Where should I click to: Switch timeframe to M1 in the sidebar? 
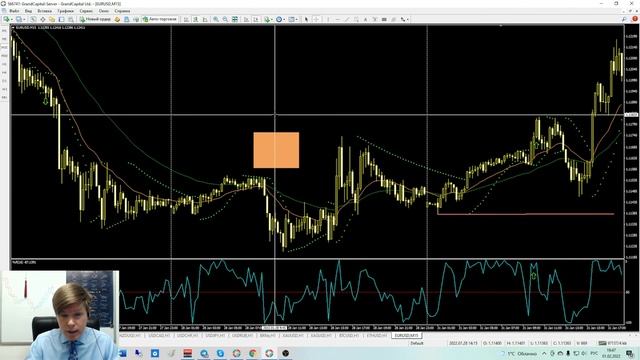(x=4, y=31)
